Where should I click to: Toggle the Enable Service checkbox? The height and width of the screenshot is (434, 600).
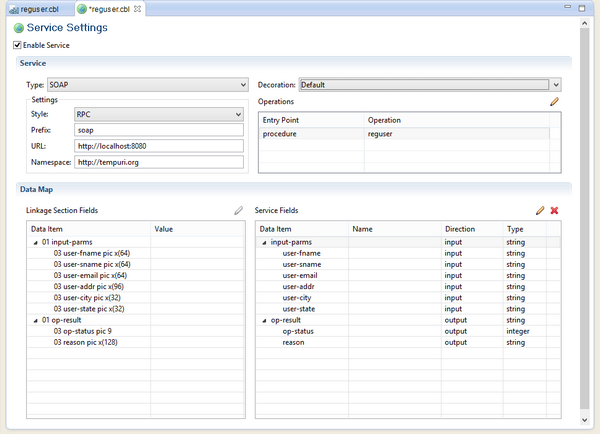click(17, 45)
